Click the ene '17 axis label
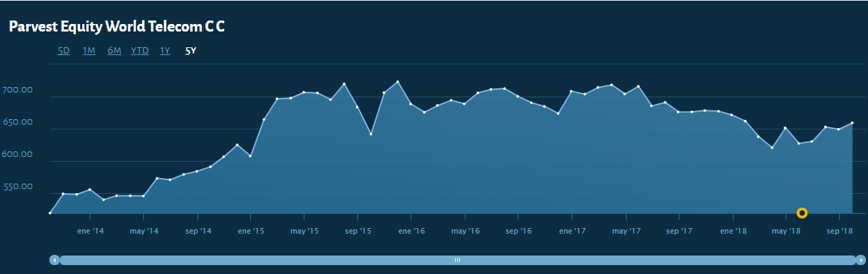868x274 pixels. click(x=572, y=232)
